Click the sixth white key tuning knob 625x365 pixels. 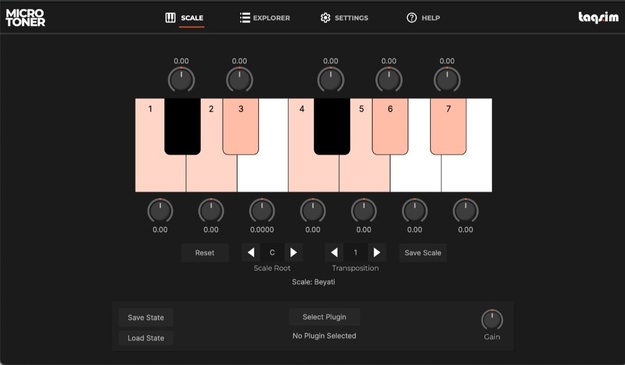pos(415,210)
